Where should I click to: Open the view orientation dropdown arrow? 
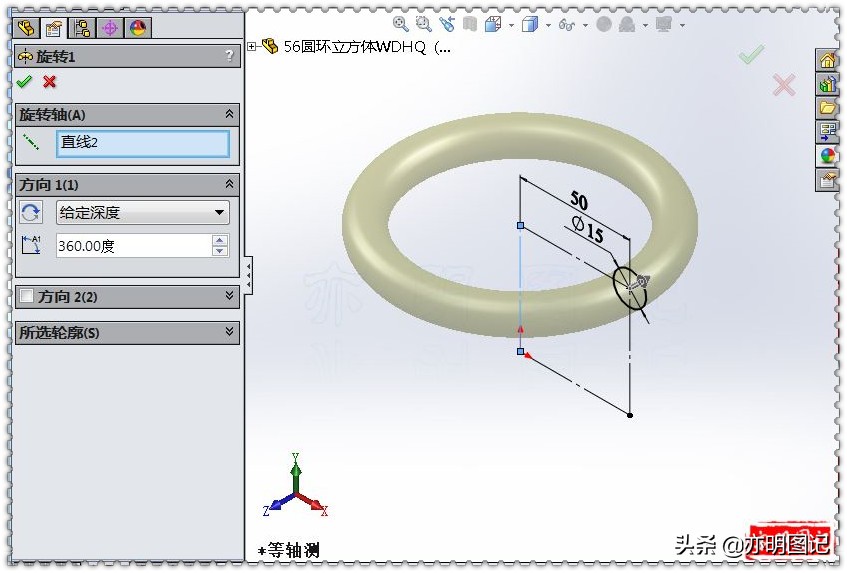click(x=511, y=25)
